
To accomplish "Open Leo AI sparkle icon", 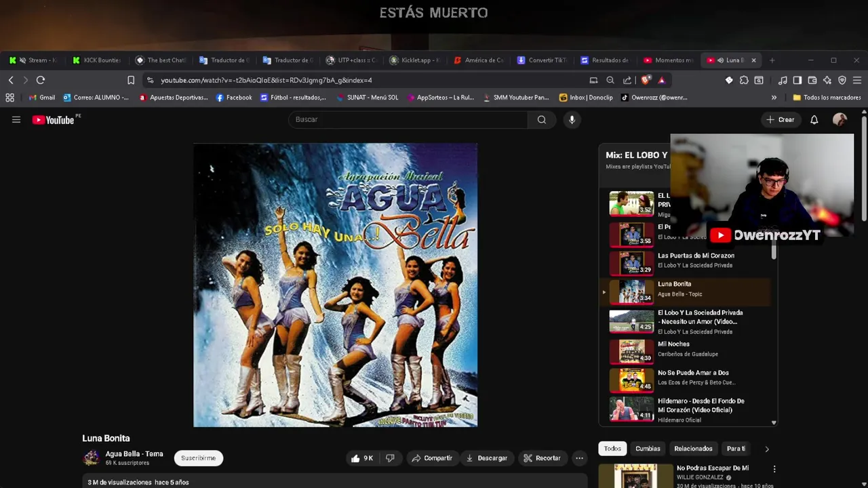I will (827, 80).
